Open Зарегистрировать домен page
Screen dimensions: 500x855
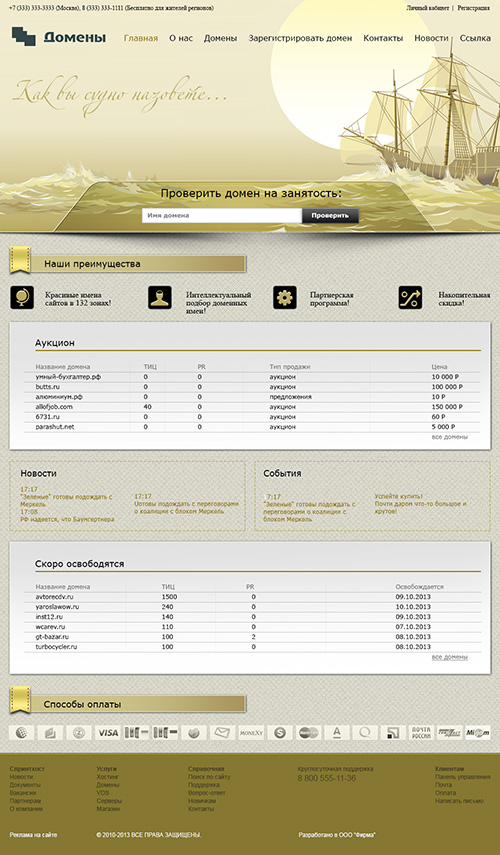tap(300, 38)
